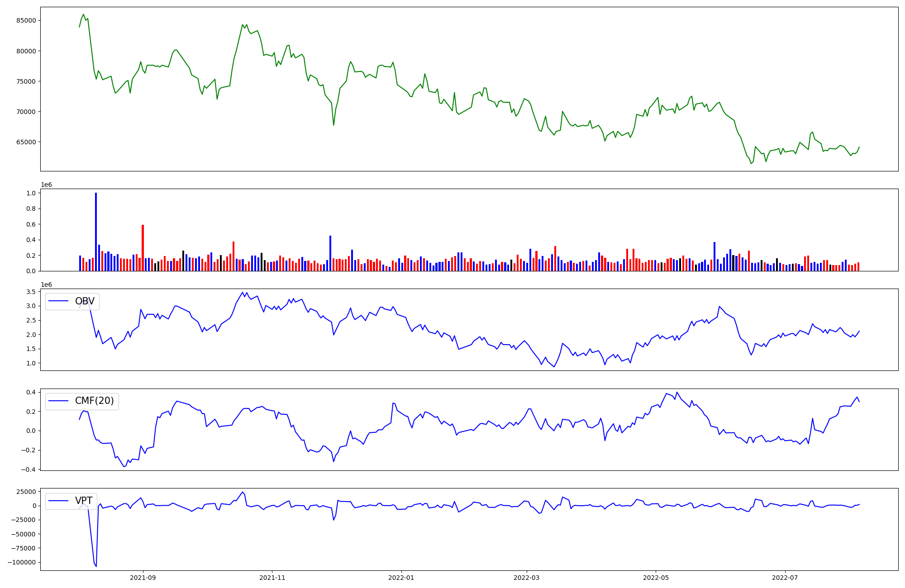Click the blue line sample in OBV legend

[58, 301]
